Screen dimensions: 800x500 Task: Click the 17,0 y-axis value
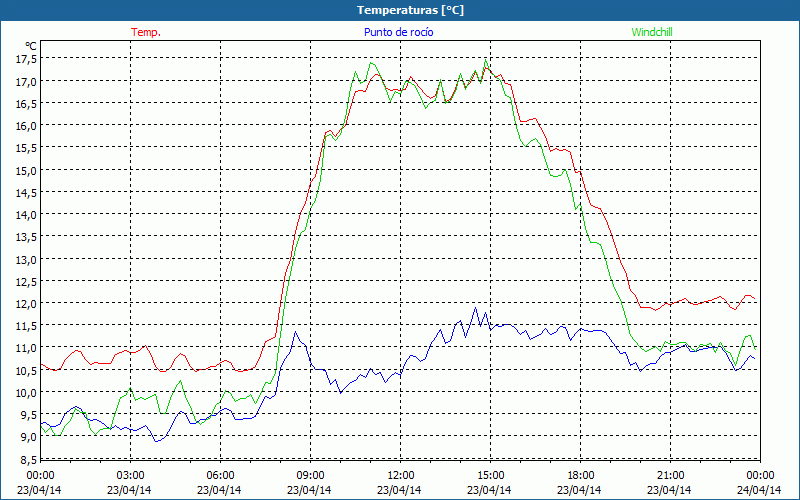point(26,82)
